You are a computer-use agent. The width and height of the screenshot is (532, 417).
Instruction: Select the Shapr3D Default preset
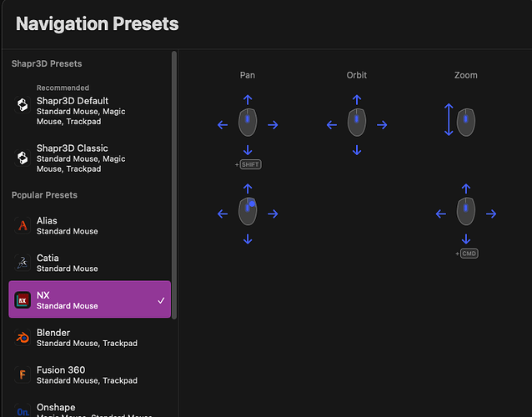(83, 106)
